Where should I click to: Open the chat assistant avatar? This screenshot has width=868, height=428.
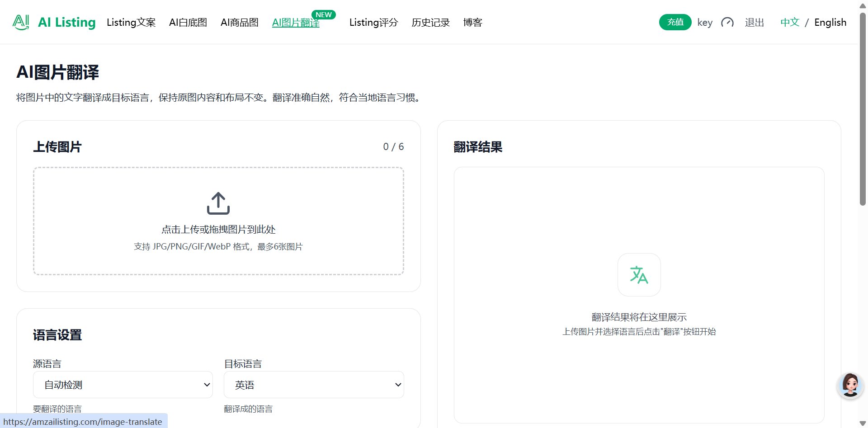(850, 386)
